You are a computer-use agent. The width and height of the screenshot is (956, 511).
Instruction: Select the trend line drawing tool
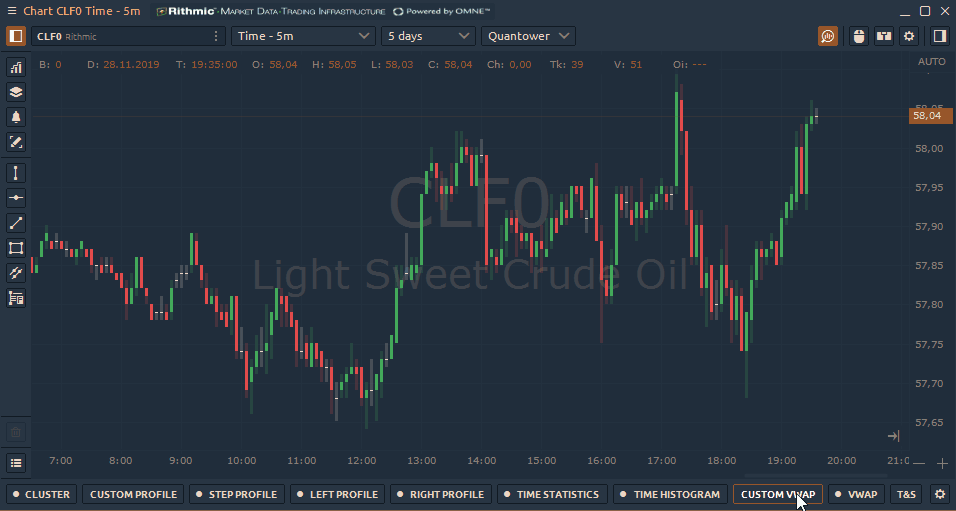pos(16,223)
